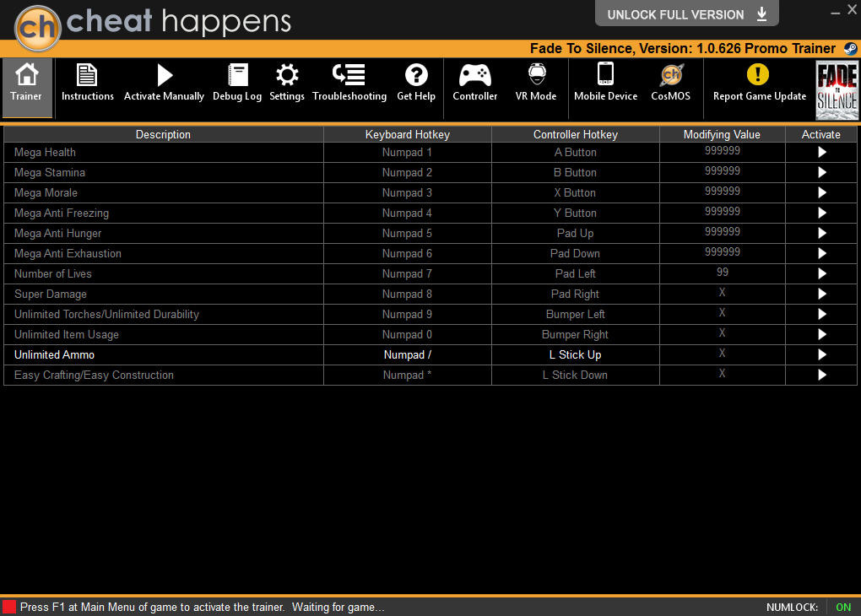Activate Easy Crafting/Easy Construction cheat
This screenshot has height=616, width=861.
coord(821,375)
